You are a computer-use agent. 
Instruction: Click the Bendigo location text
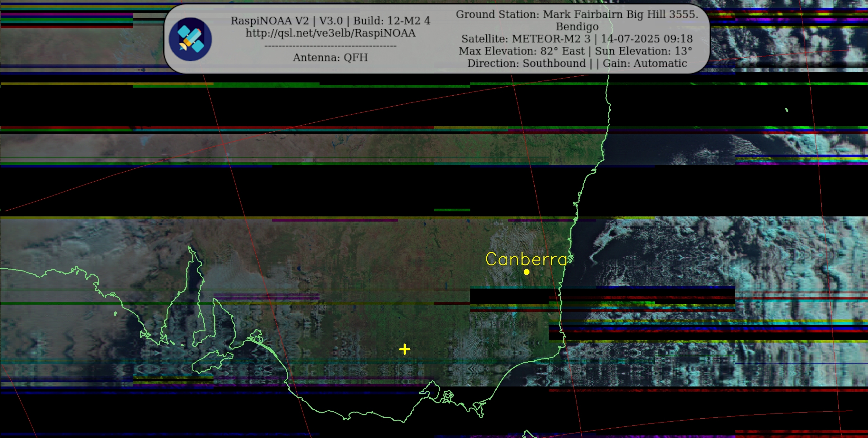[577, 26]
